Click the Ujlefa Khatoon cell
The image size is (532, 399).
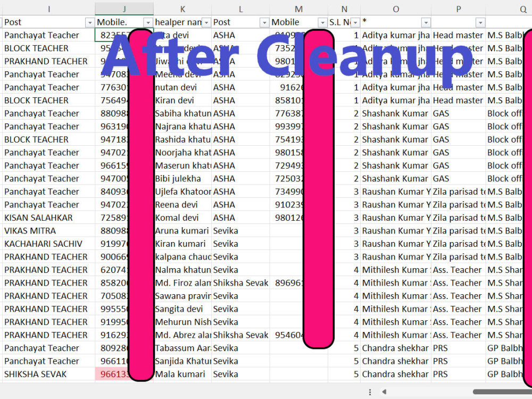click(182, 192)
